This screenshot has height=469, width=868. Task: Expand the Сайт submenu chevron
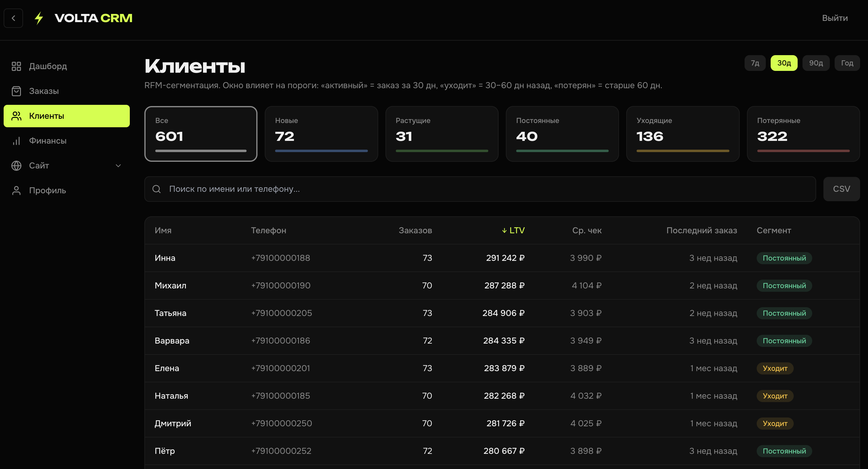(118, 166)
